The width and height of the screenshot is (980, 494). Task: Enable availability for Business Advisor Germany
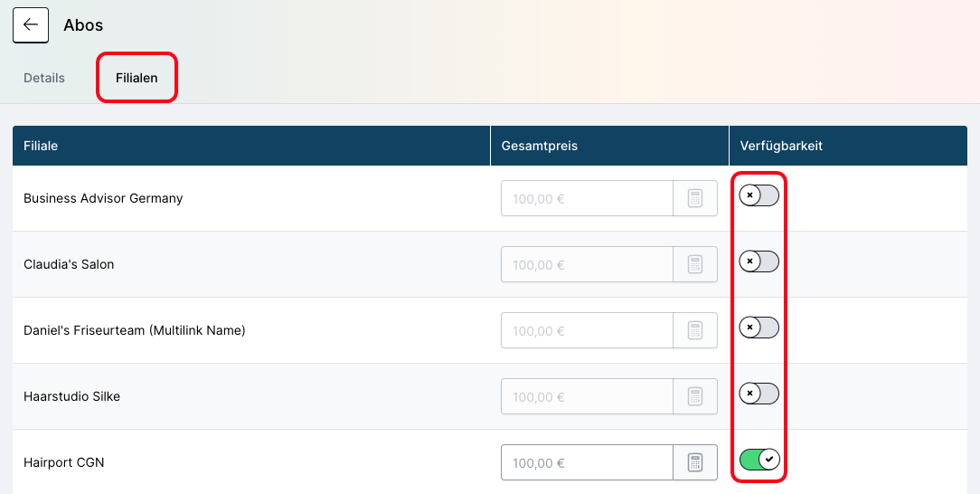click(x=759, y=195)
